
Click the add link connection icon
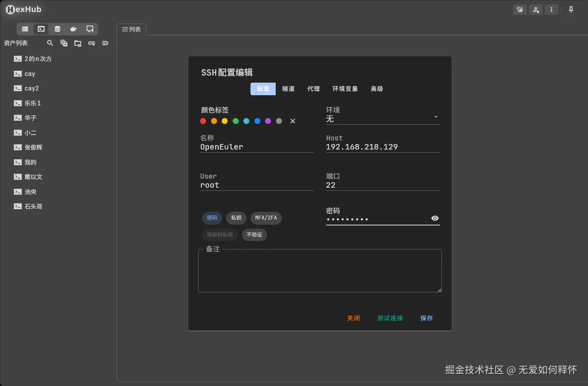point(91,43)
